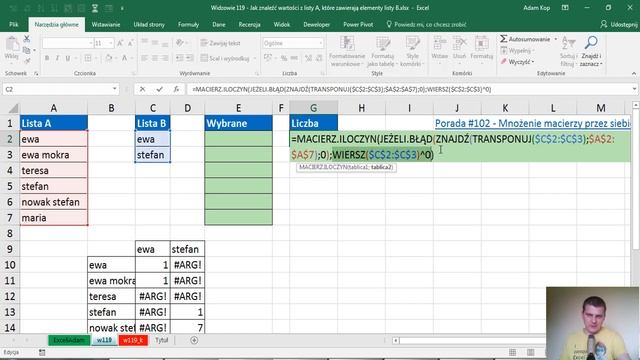The image size is (640, 360).
Task: Switch to the w119_k sheet tab
Action: point(133,340)
